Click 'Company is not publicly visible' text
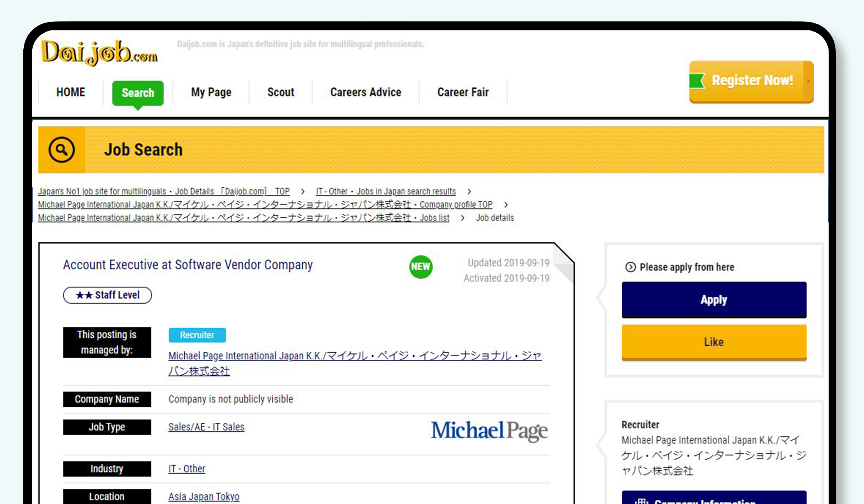The height and width of the screenshot is (504, 864). point(231,399)
